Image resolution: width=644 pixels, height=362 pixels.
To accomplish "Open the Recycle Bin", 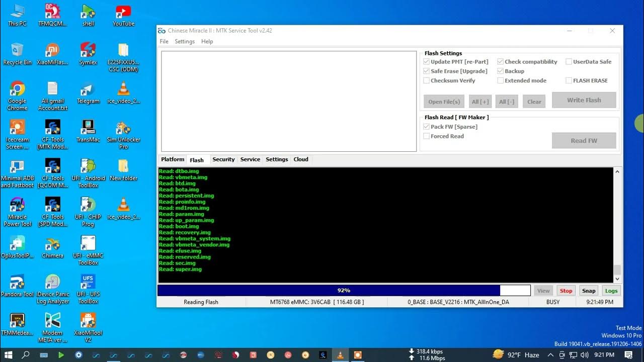I will tap(17, 54).
